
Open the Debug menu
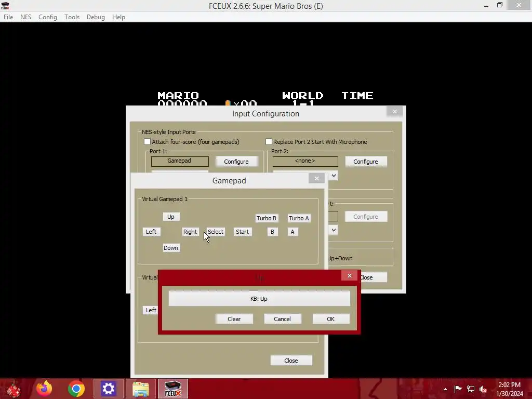tap(96, 17)
